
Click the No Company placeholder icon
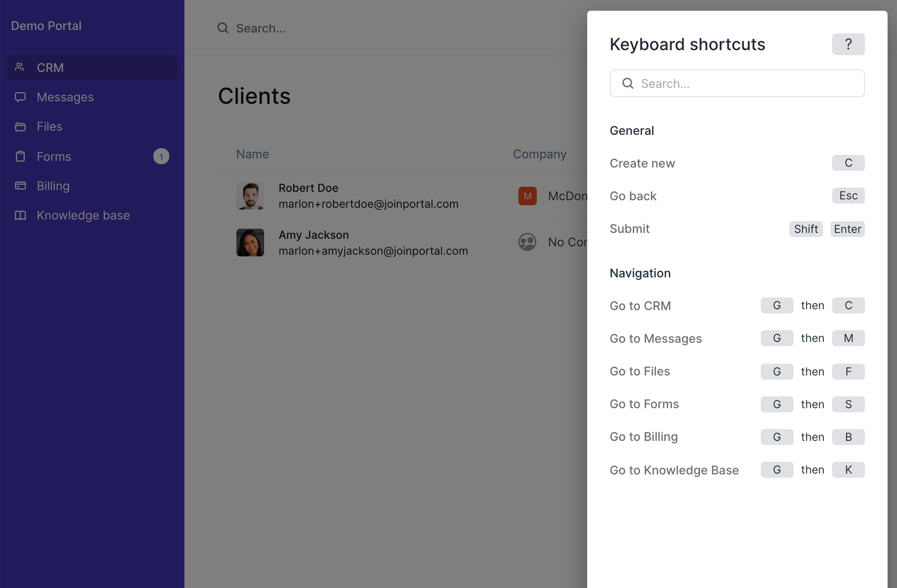527,242
